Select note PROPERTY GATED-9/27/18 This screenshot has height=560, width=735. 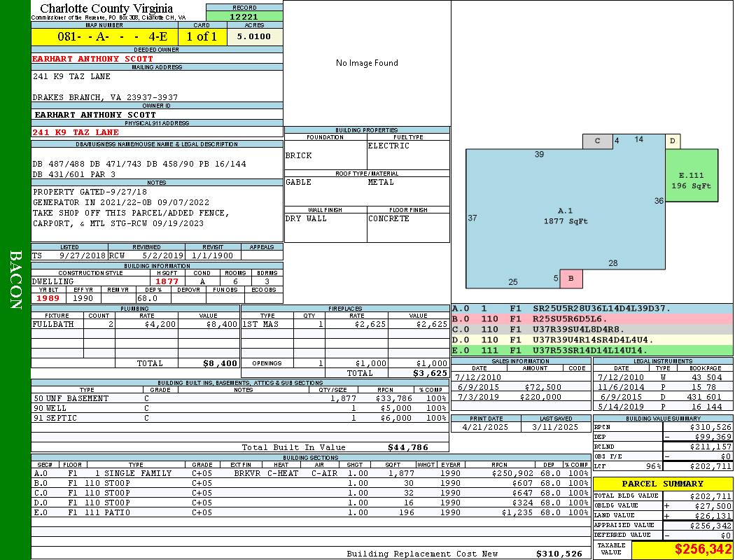(90, 192)
